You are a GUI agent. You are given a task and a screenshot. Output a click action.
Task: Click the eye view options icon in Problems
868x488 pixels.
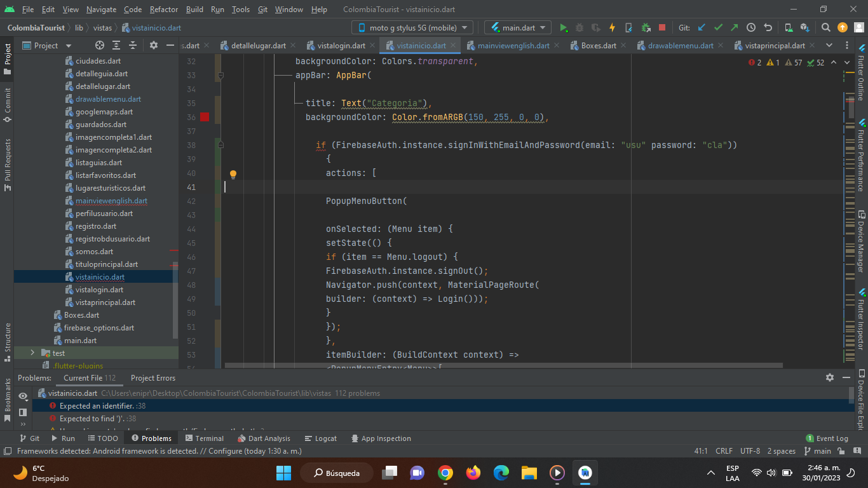23,396
